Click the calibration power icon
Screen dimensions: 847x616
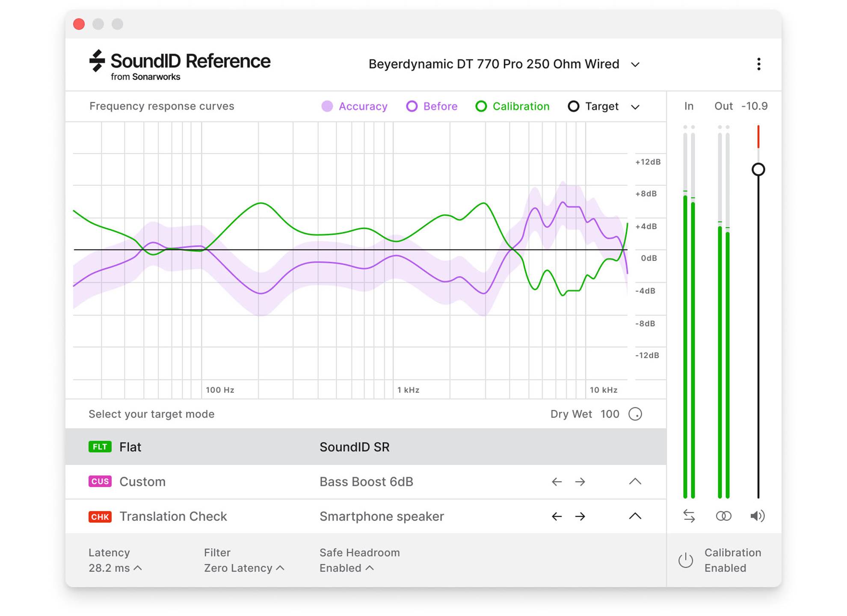pos(686,560)
